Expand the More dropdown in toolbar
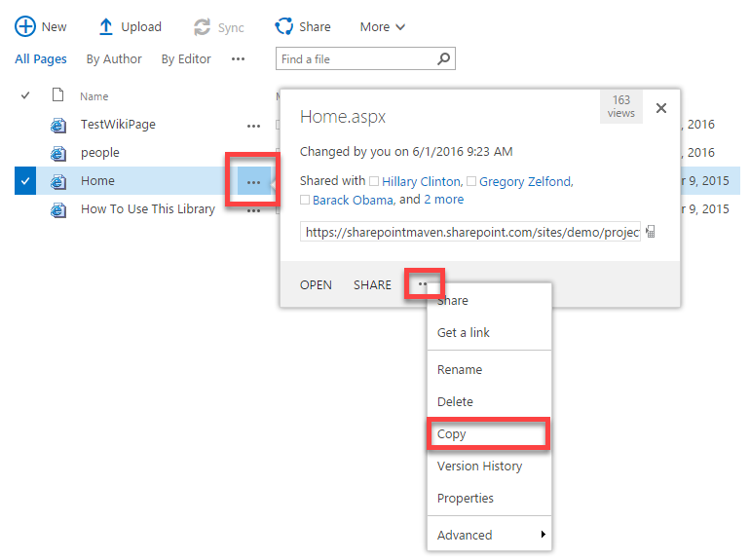750x560 pixels. pyautogui.click(x=382, y=27)
